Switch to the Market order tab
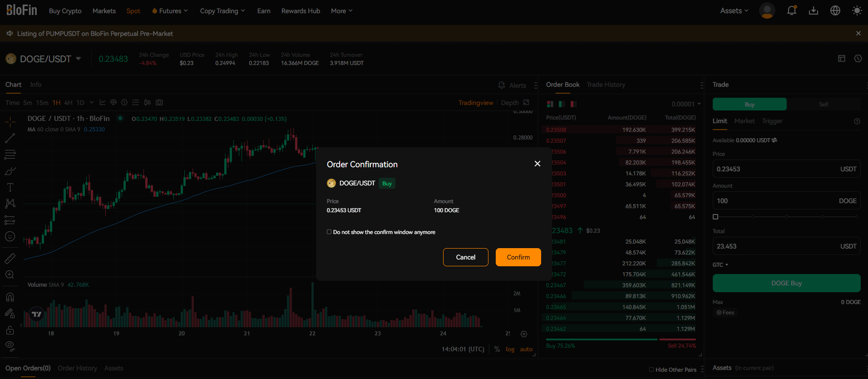This screenshot has width=868, height=379. click(x=745, y=121)
